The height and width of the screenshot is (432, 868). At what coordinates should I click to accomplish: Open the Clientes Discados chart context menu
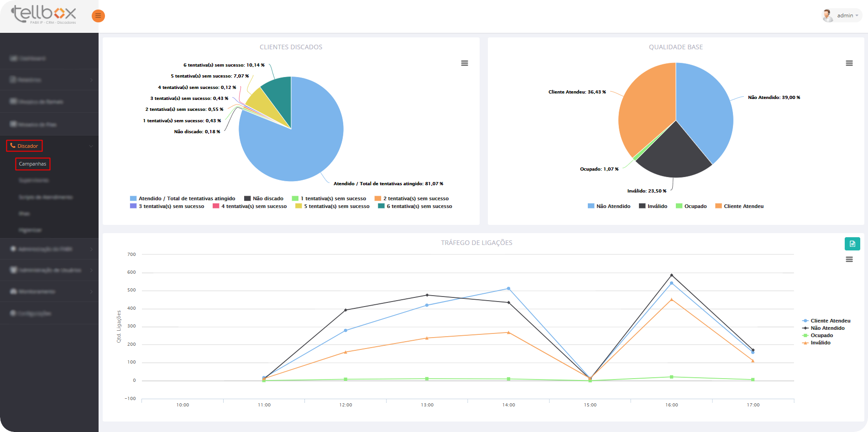464,63
